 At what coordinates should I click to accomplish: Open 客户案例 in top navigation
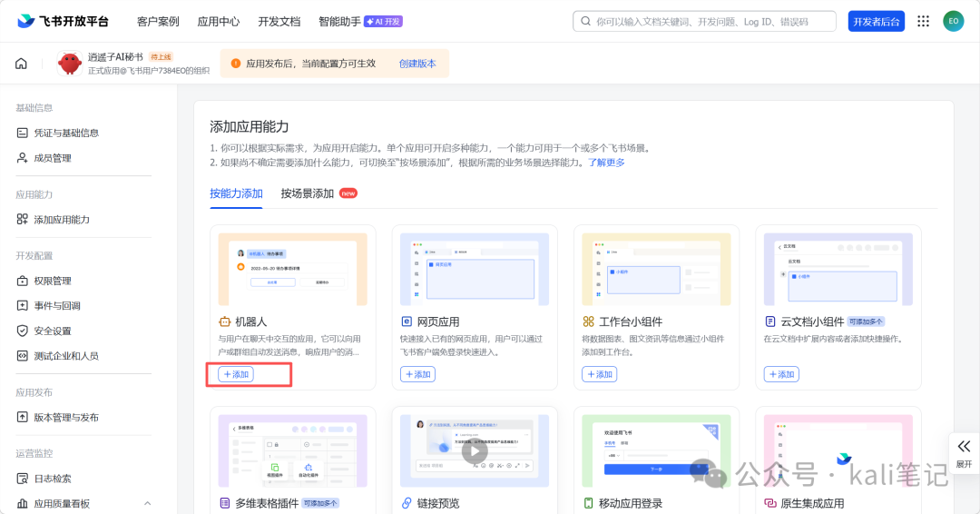pos(158,21)
